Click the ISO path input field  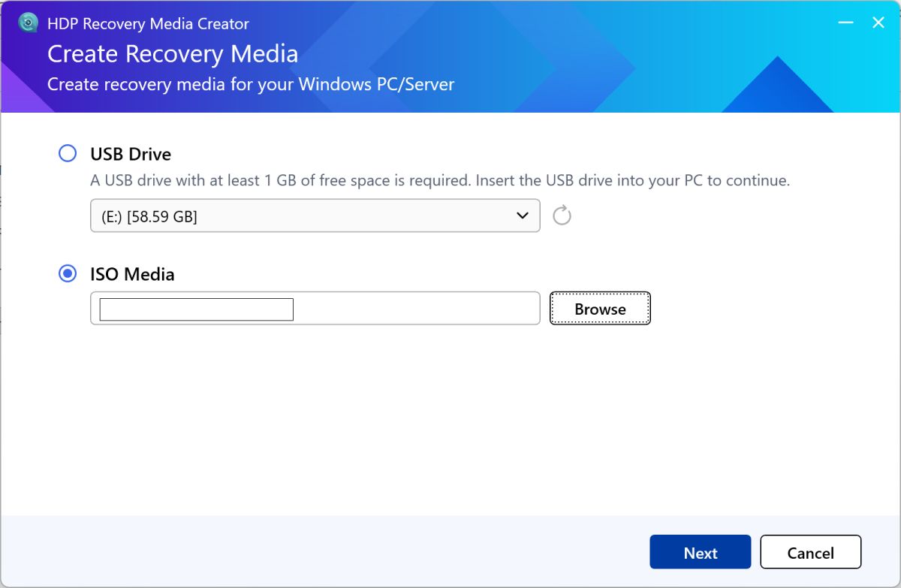point(315,309)
